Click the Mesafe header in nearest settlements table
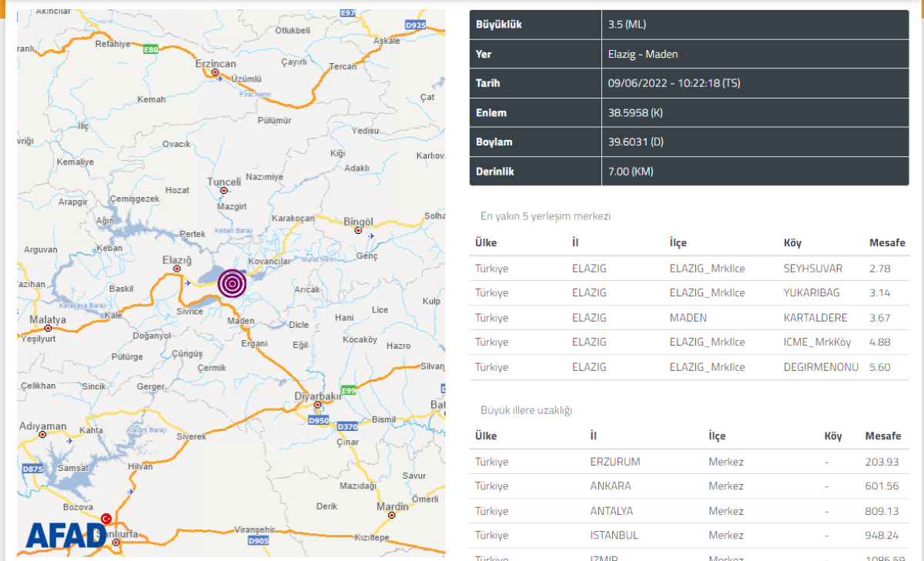 887,242
